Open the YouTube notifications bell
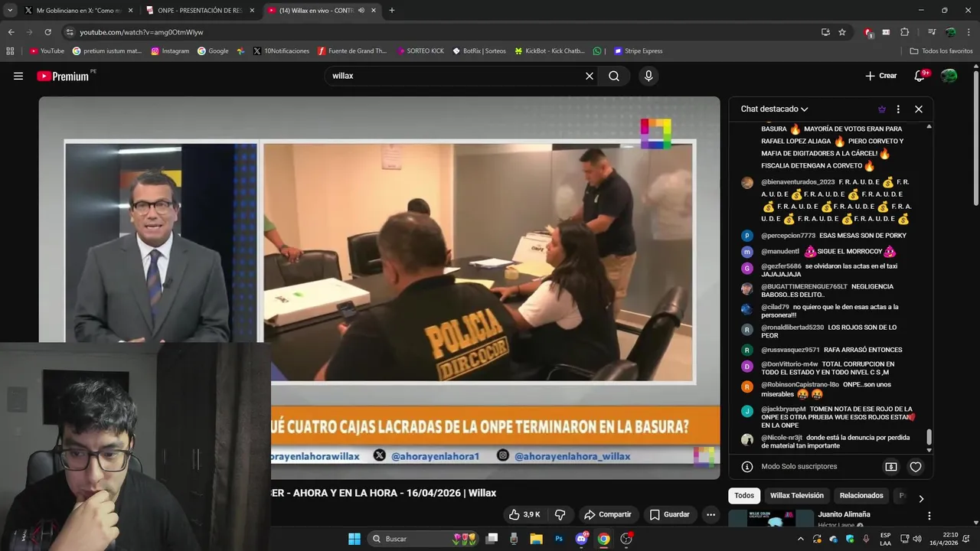980x551 pixels. [x=921, y=76]
